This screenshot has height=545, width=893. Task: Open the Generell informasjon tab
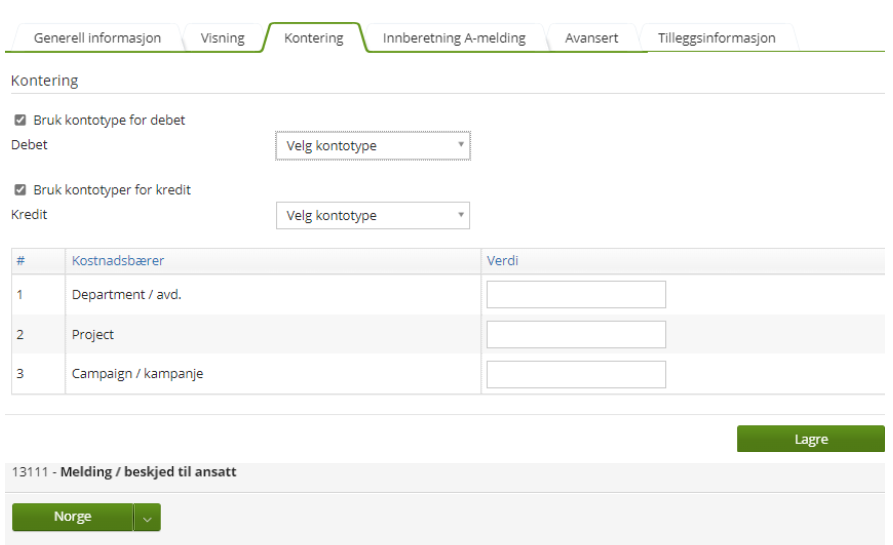click(x=97, y=38)
